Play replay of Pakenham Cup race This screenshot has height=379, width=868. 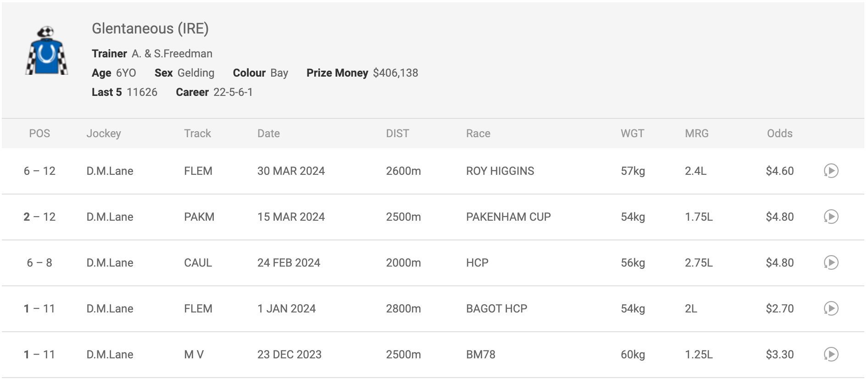(831, 217)
